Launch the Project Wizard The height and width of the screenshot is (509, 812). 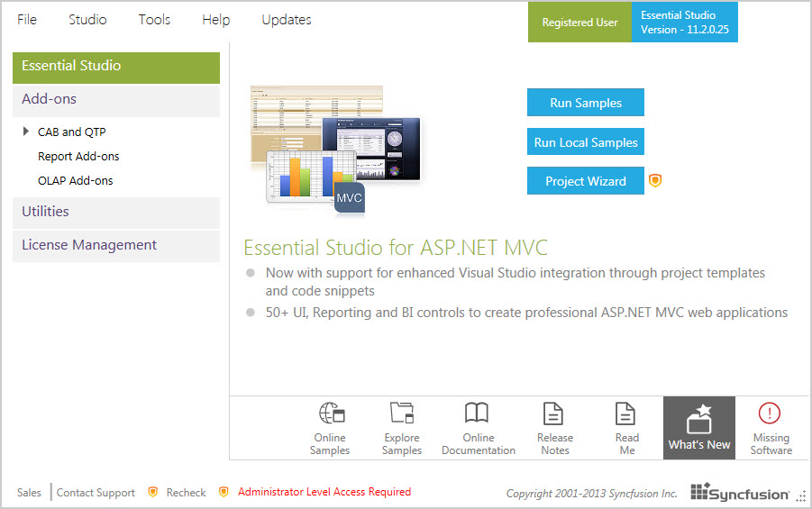pyautogui.click(x=586, y=181)
